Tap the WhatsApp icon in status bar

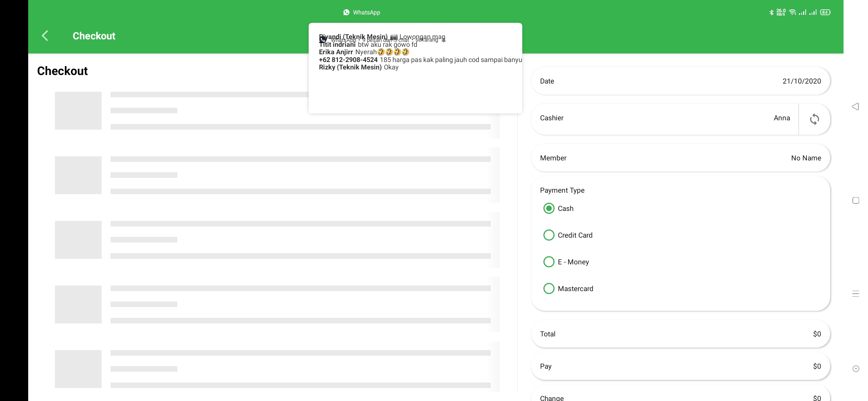click(x=346, y=12)
